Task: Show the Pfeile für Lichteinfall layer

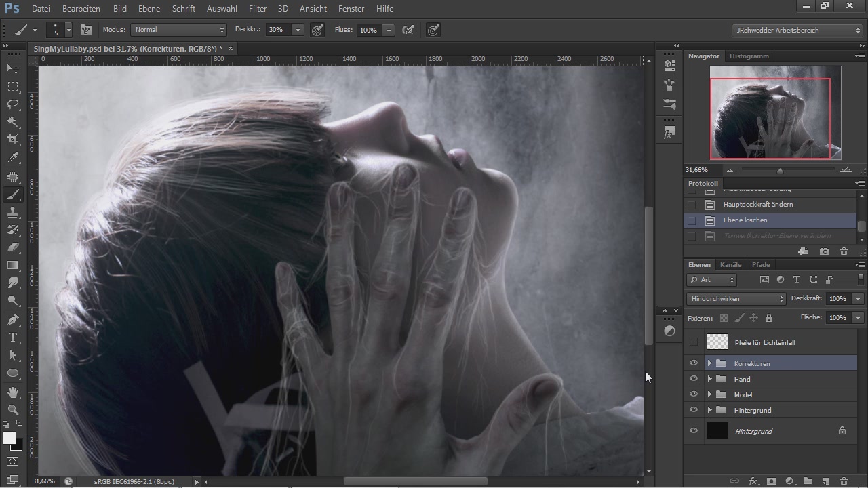Action: tap(693, 342)
